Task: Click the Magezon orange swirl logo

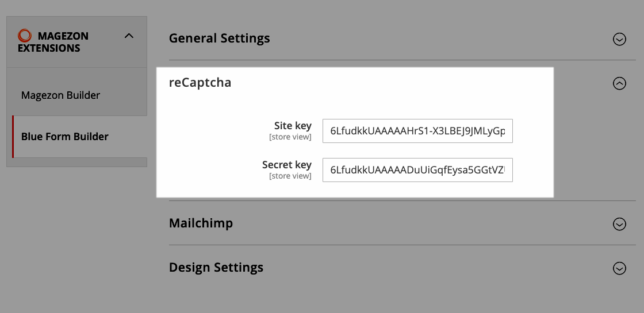Action: point(25,36)
